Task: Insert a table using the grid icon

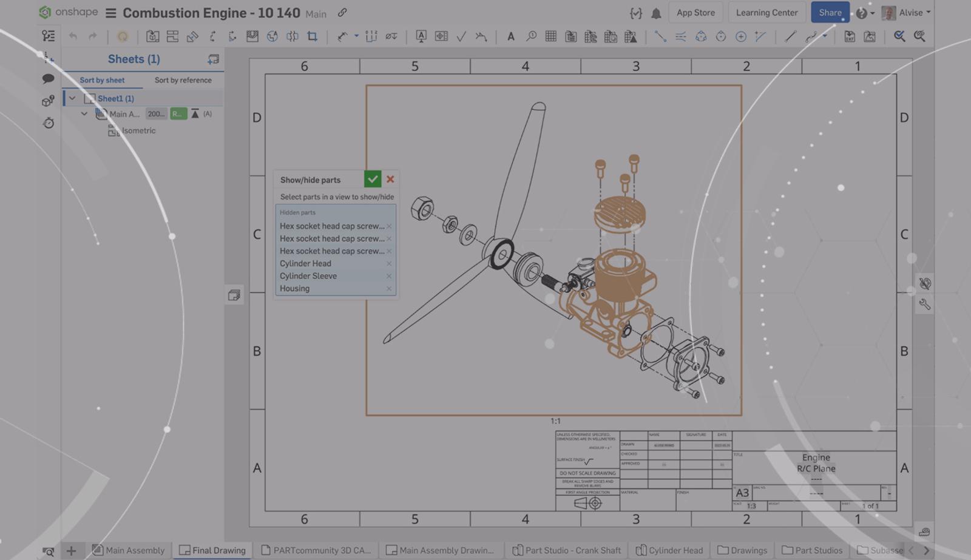Action: 550,37
